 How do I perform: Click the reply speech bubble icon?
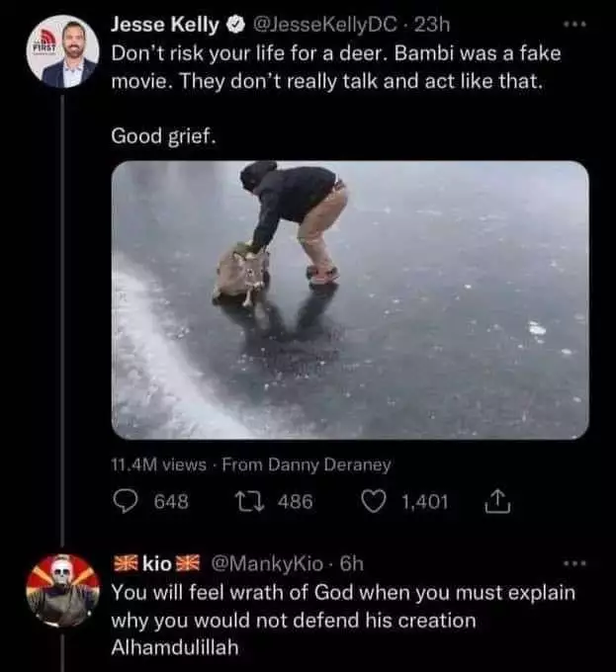coord(126,501)
